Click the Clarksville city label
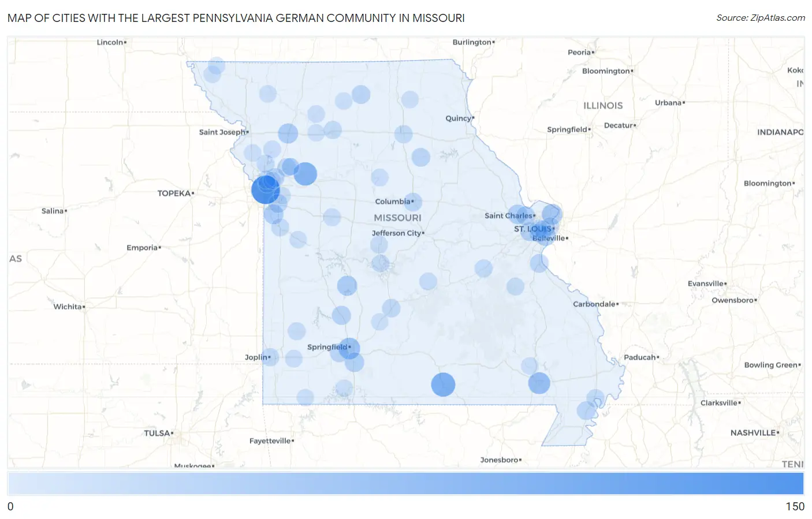Screen dimensions: 812x519 pos(719,403)
